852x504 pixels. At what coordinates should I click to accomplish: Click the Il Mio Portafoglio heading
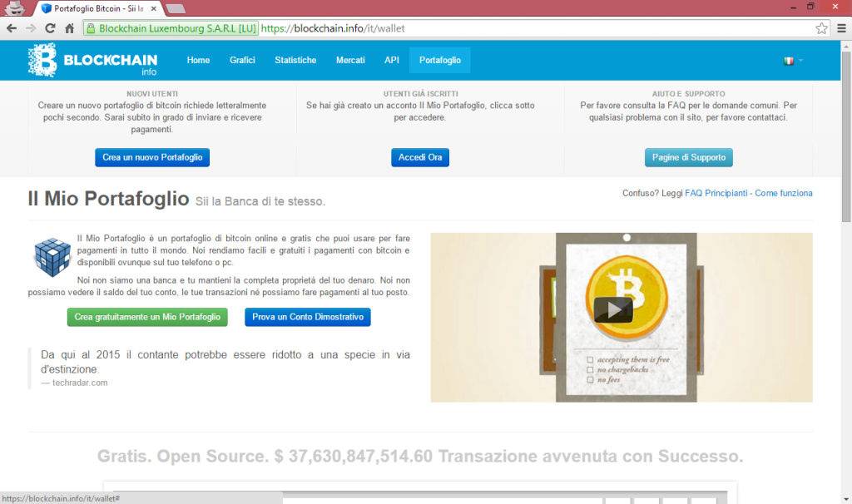(x=109, y=199)
